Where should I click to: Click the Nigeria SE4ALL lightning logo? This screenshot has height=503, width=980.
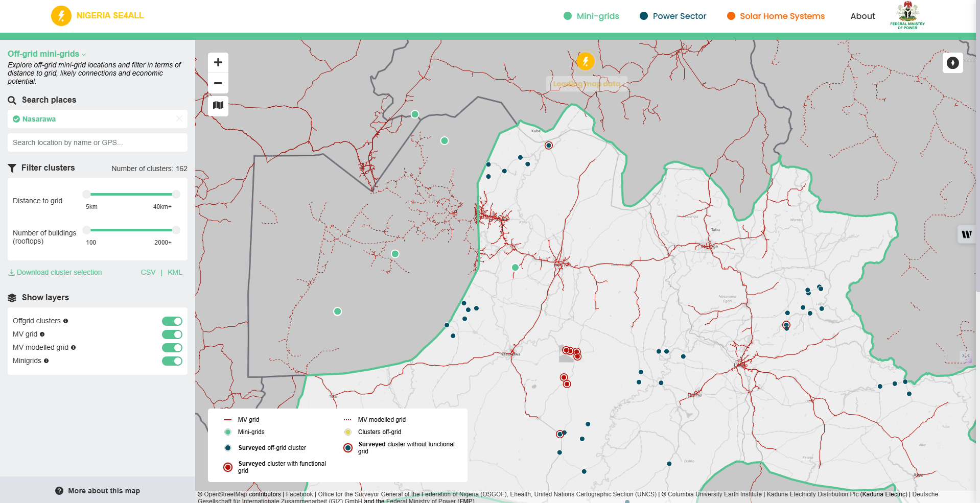61,16
